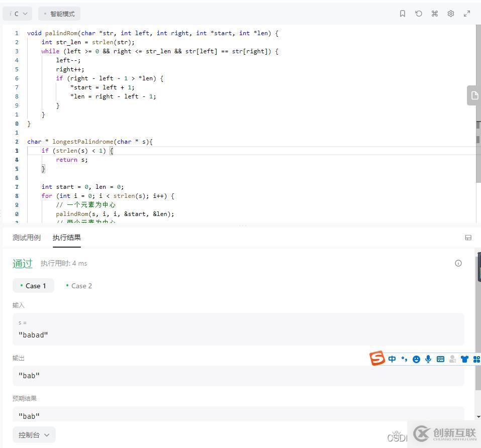The height and width of the screenshot is (448, 481).
Task: View the Case 2 result
Action: (79, 286)
